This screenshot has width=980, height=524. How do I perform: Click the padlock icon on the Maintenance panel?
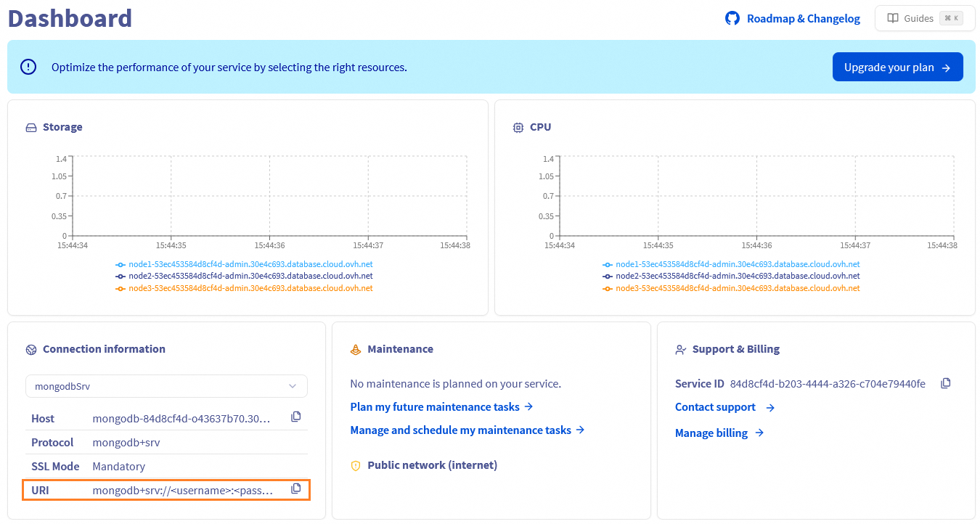tap(355, 348)
